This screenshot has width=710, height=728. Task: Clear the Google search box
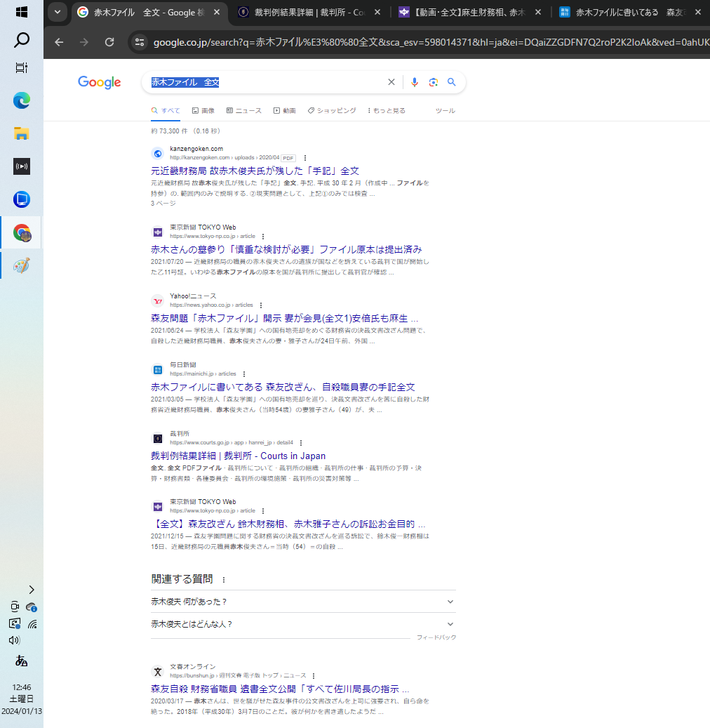click(391, 82)
